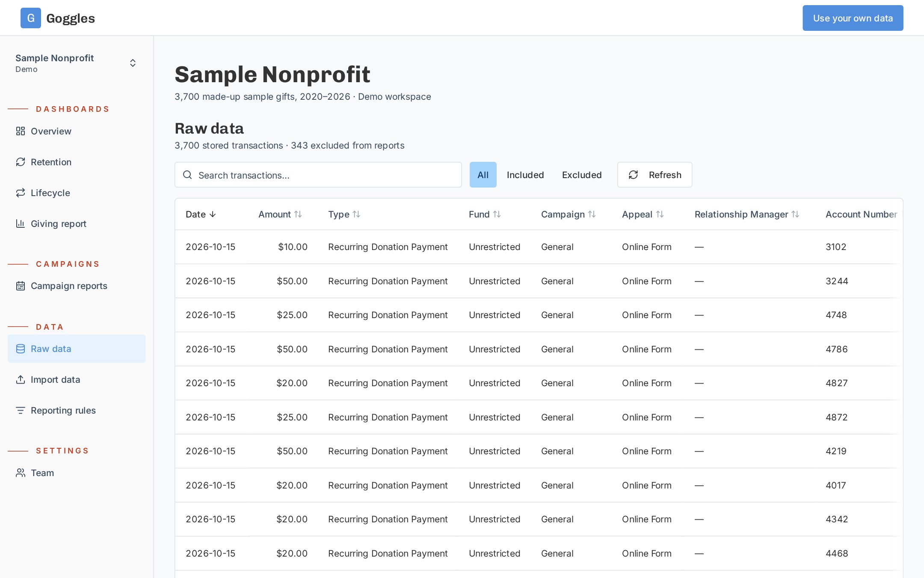Viewport: 924px width, 578px height.
Task: Sort by Amount using its sort arrows
Action: click(298, 214)
